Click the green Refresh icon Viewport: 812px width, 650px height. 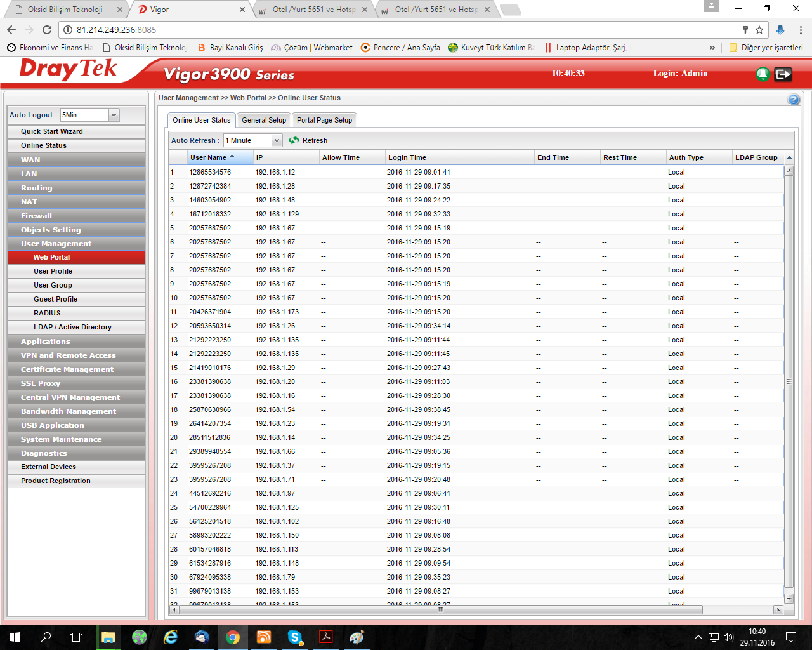coord(294,140)
